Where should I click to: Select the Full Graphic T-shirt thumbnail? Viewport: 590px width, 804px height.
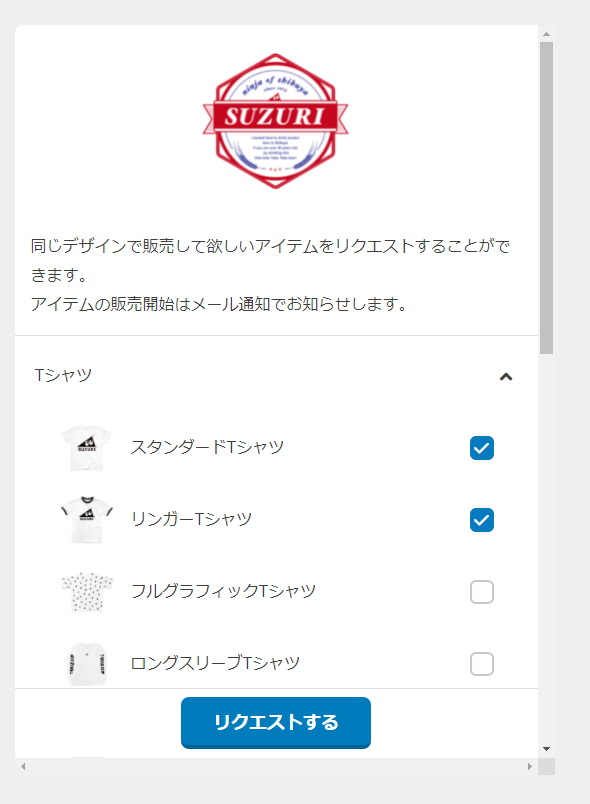click(x=87, y=592)
